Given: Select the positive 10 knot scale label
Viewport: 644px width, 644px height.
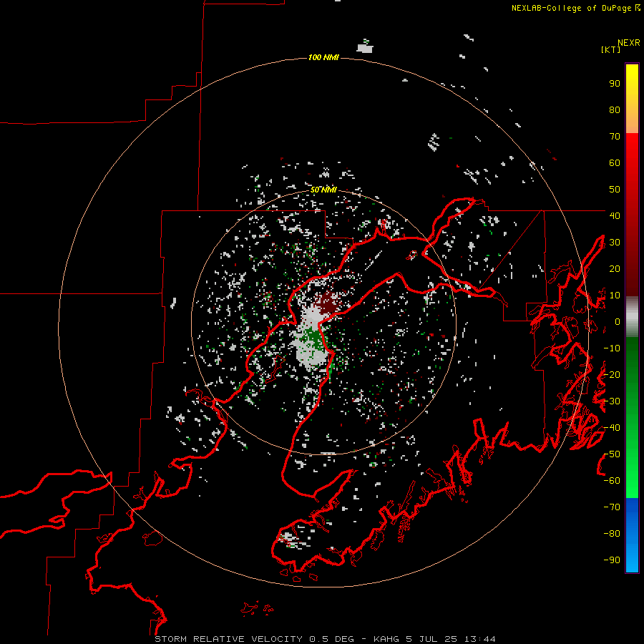Looking at the screenshot, I should 615,296.
